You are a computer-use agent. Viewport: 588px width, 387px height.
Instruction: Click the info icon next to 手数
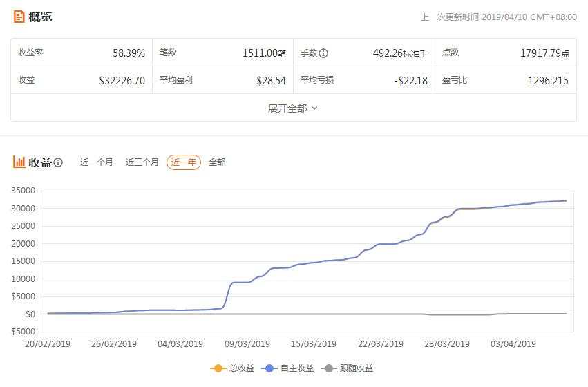tap(323, 53)
